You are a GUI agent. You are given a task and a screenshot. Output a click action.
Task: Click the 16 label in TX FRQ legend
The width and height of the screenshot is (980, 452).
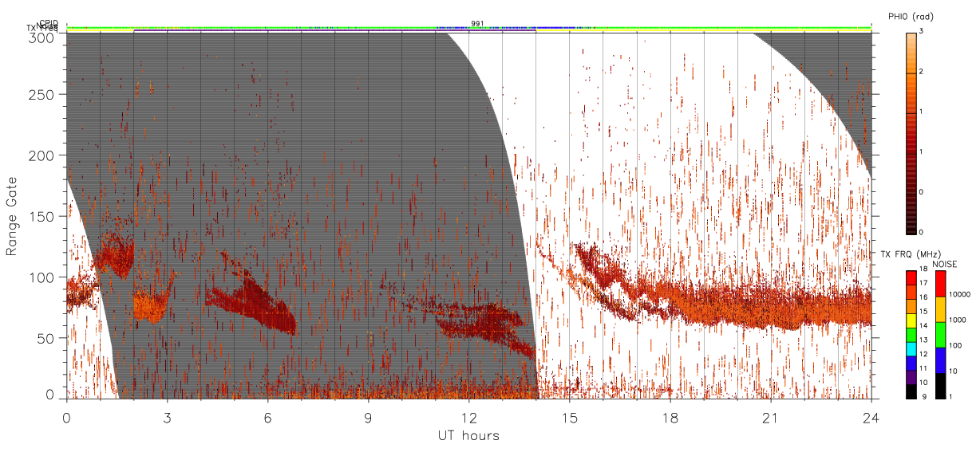tap(923, 297)
